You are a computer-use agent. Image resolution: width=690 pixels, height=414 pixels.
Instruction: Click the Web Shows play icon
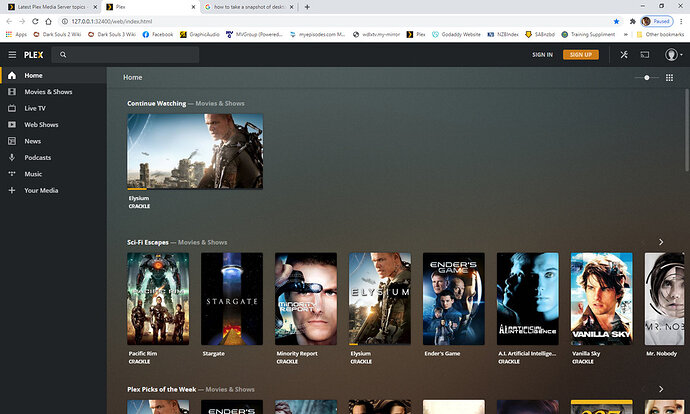tap(12, 125)
